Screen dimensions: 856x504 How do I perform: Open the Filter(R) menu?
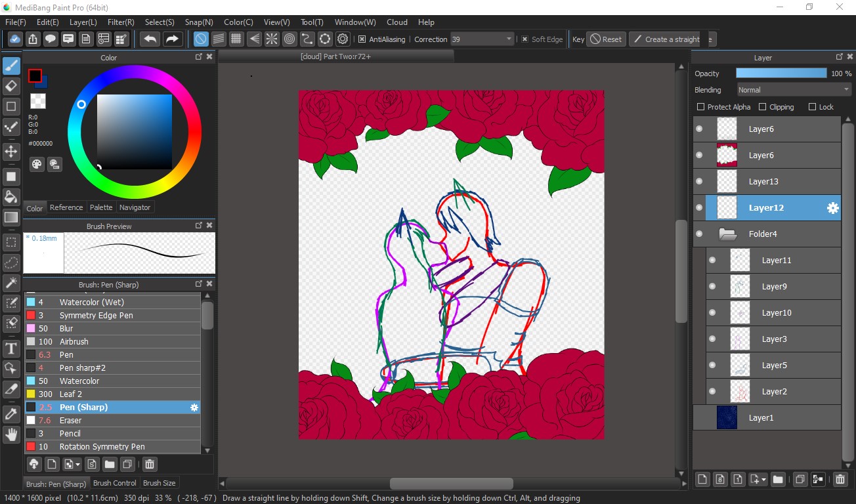tap(121, 22)
